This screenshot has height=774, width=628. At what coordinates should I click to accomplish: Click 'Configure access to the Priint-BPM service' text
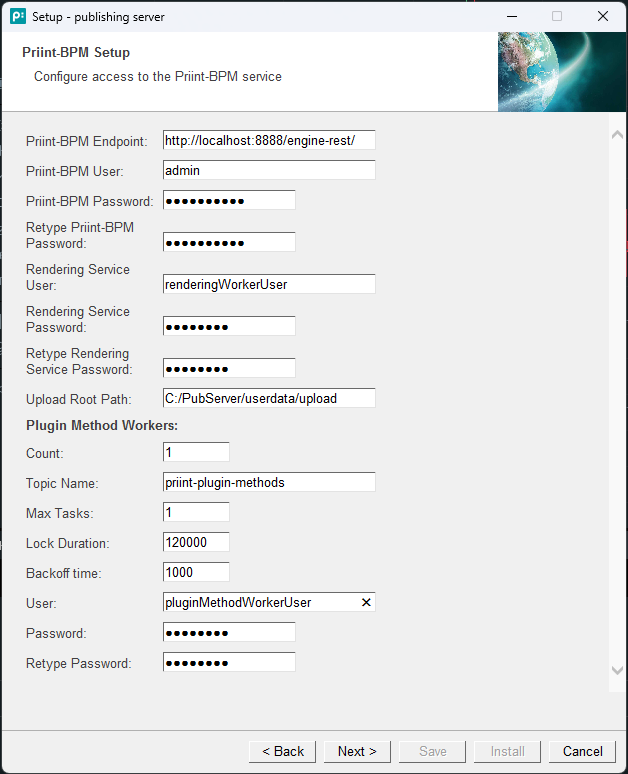pyautogui.click(x=157, y=77)
